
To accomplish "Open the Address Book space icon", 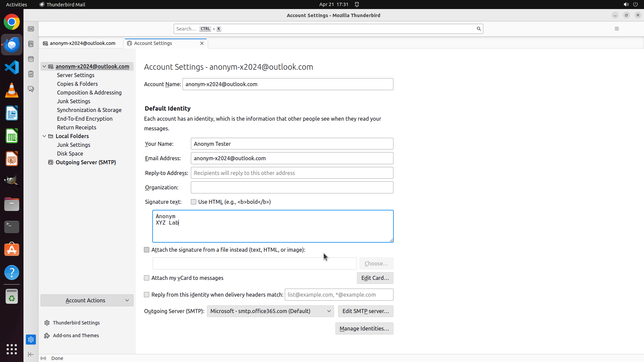I will click(31, 44).
